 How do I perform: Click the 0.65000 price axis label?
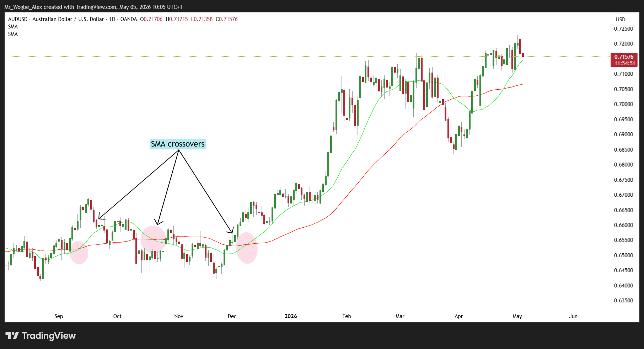(x=623, y=255)
